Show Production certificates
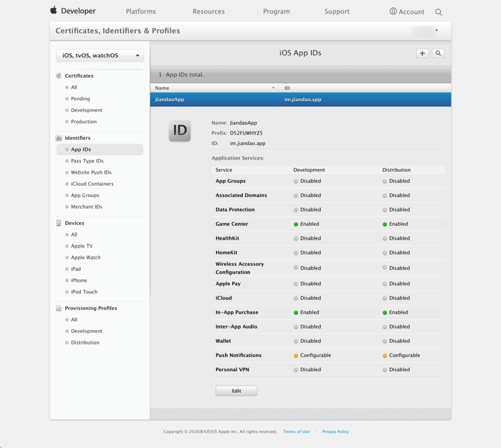This screenshot has width=501, height=448. pos(84,121)
